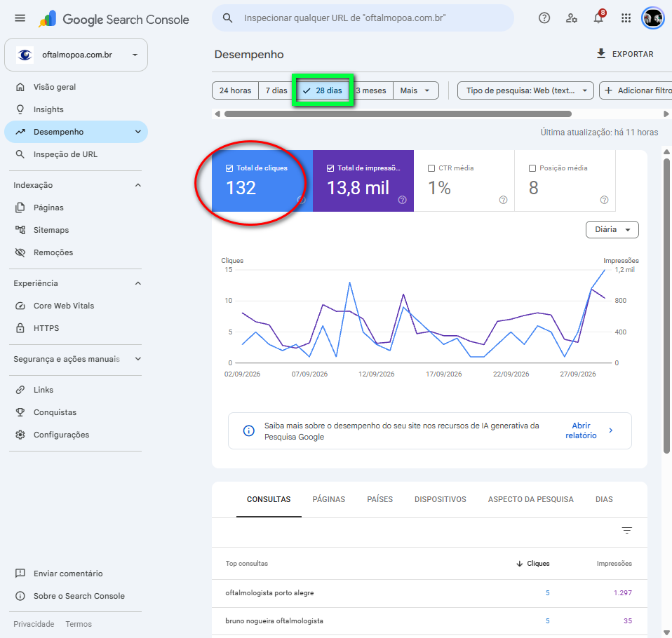
Task: Click the Páginas documents icon
Action: [20, 208]
